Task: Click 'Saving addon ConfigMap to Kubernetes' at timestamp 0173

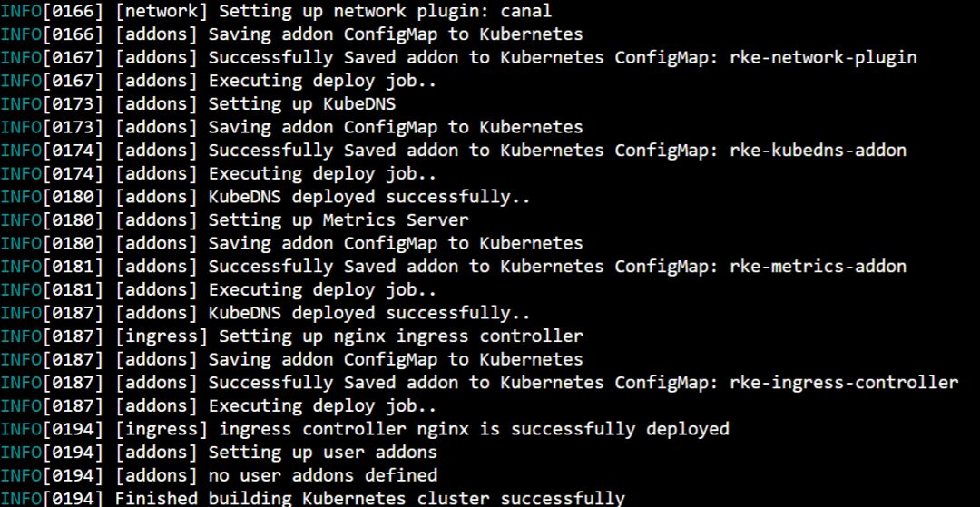Action: 396,128
